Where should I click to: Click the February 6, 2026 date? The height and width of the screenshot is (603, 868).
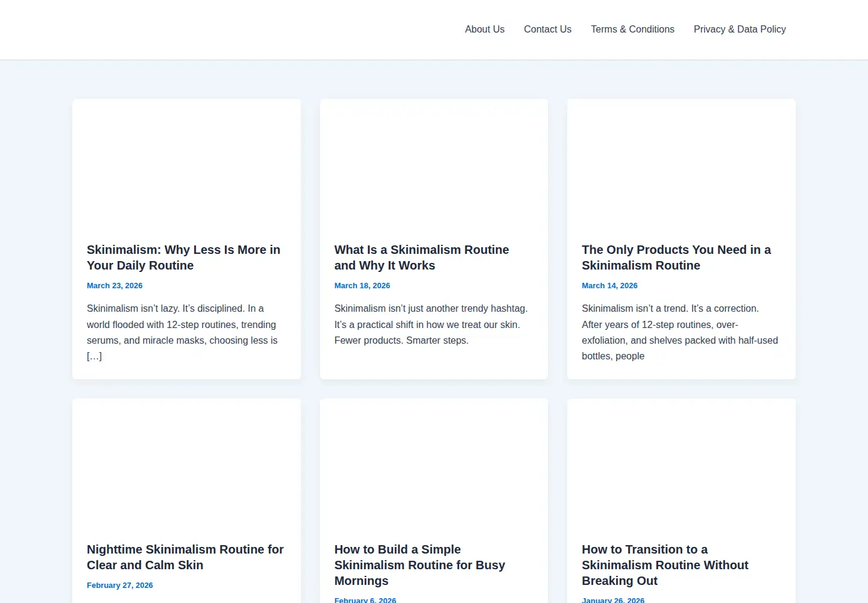pyautogui.click(x=365, y=600)
